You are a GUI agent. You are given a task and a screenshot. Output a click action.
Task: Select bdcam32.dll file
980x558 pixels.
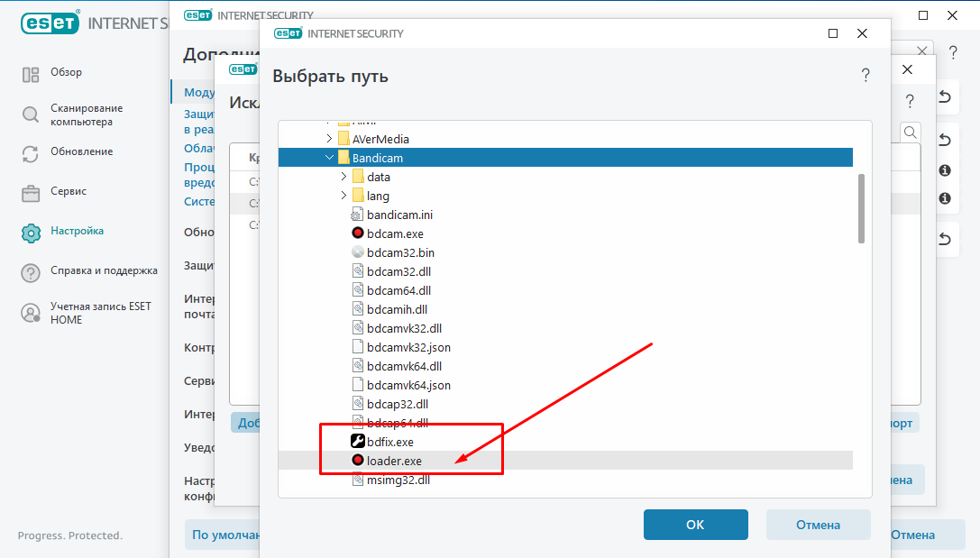398,271
